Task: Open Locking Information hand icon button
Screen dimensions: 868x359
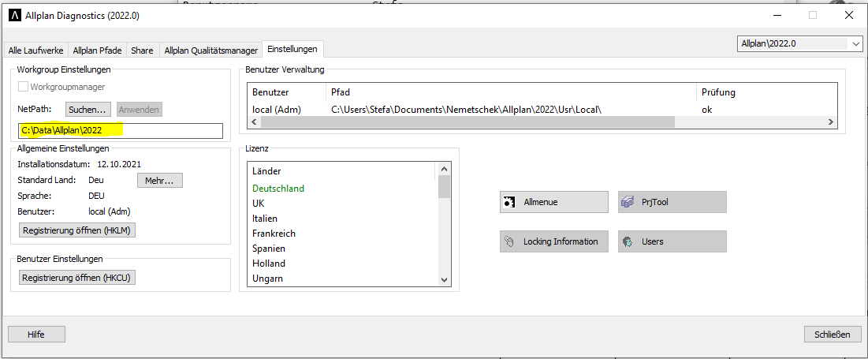Action: (x=553, y=241)
